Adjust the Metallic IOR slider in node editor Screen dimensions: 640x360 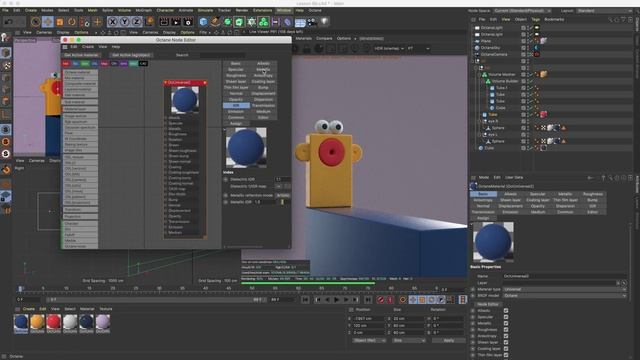click(282, 202)
